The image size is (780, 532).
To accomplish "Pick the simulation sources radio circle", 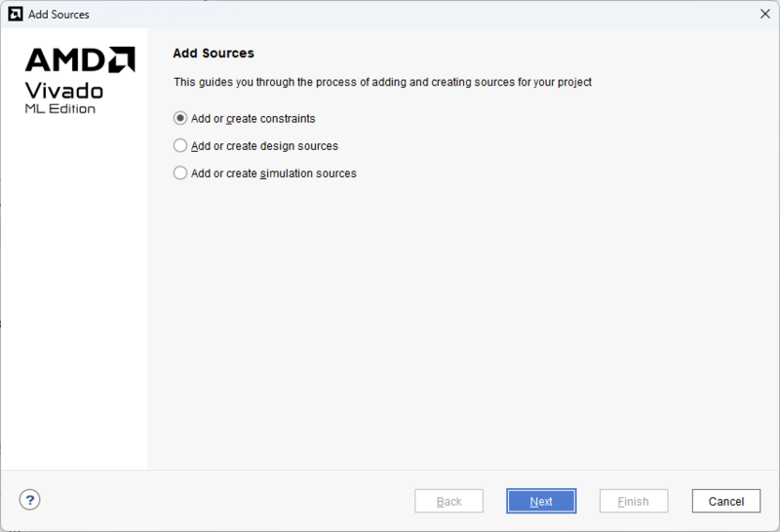I will tap(180, 173).
